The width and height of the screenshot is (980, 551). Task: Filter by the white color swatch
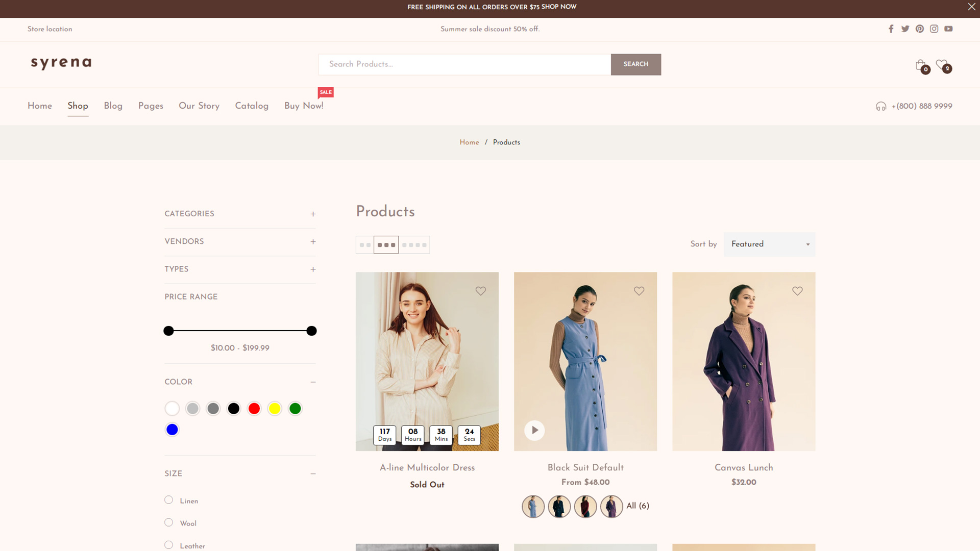pyautogui.click(x=172, y=409)
